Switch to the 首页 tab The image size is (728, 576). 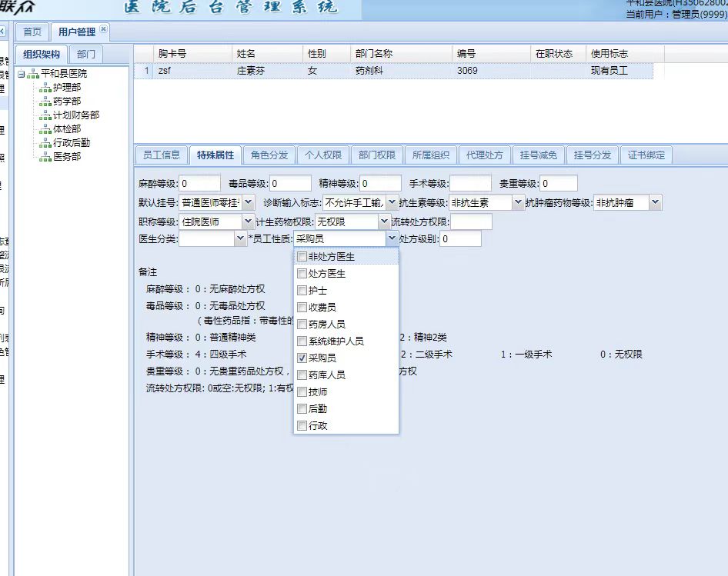(32, 32)
